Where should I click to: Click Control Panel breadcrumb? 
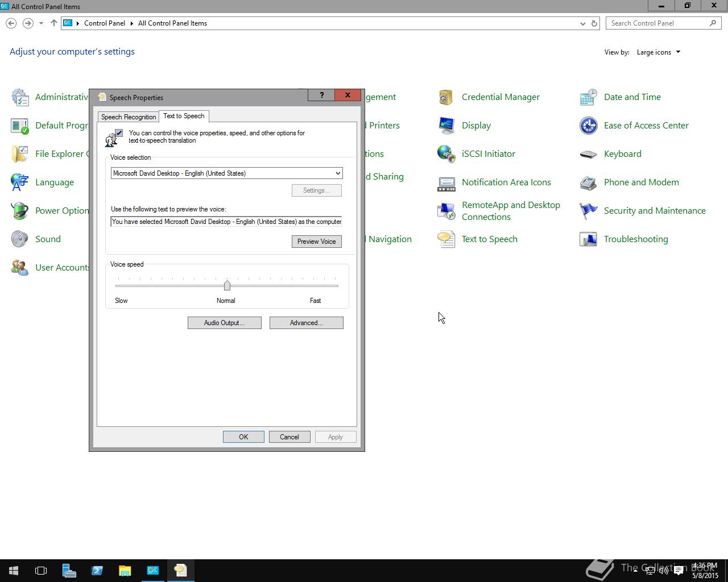[105, 23]
